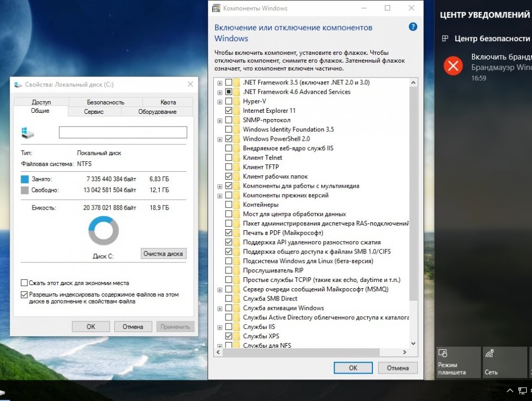Expand the SNMP-протокол node

pos(220,121)
